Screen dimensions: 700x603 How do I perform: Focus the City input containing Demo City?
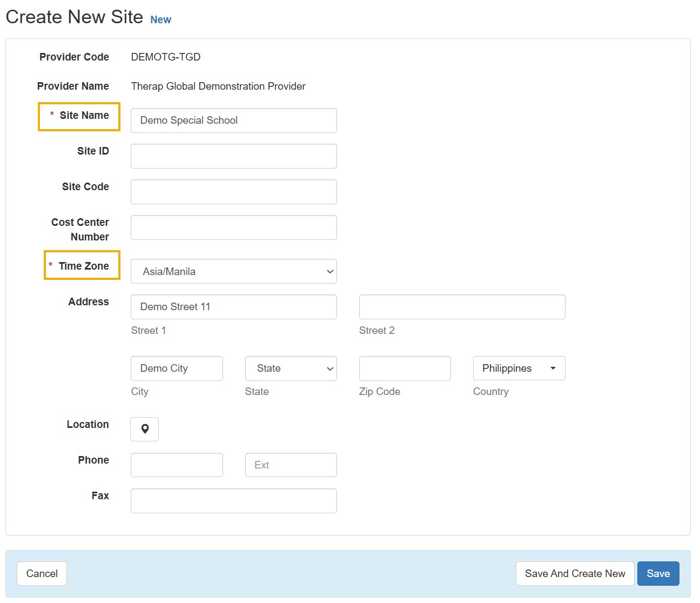pyautogui.click(x=177, y=368)
